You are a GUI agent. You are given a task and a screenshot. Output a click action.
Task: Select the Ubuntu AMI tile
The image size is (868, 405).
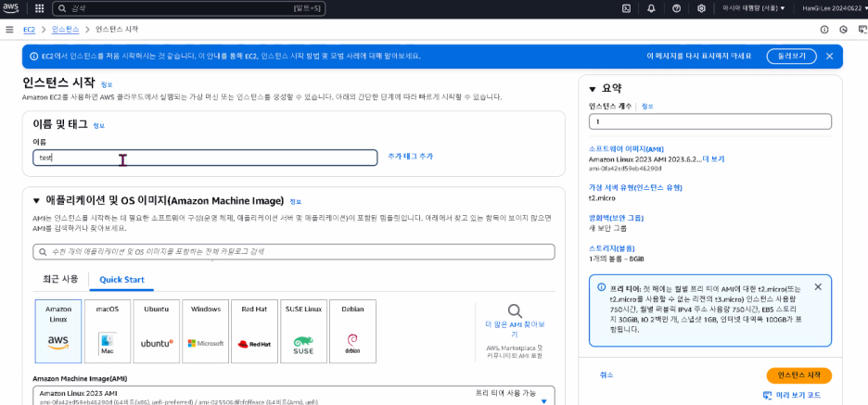(156, 332)
